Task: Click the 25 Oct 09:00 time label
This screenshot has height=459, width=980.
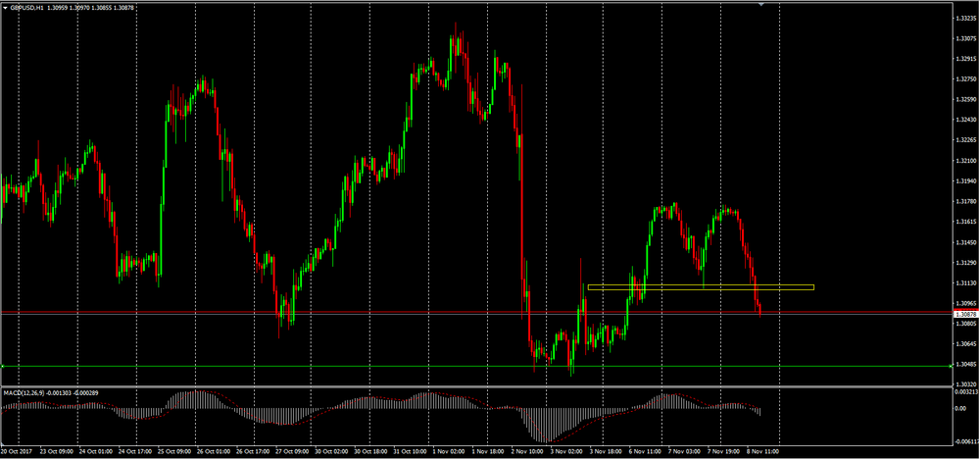Action: coord(174,450)
